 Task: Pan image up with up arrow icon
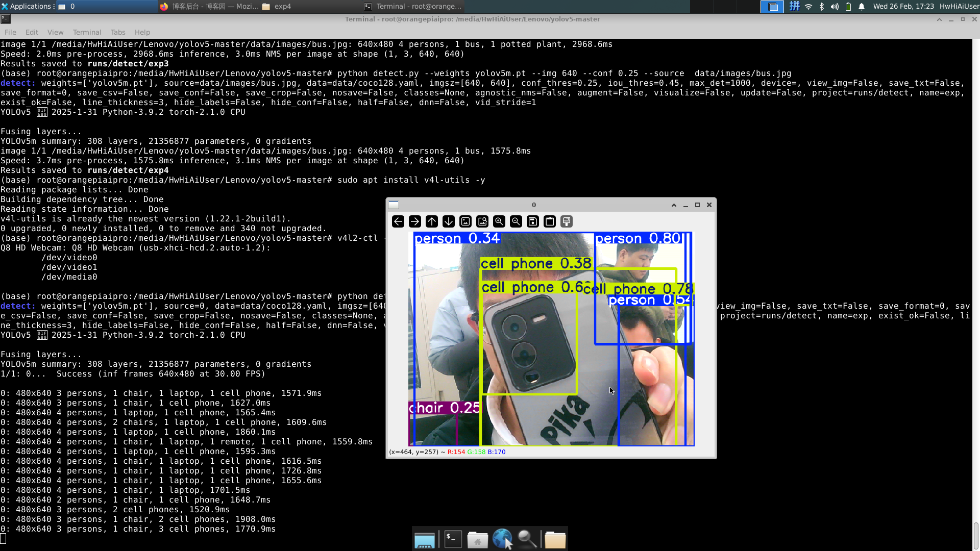(x=432, y=221)
